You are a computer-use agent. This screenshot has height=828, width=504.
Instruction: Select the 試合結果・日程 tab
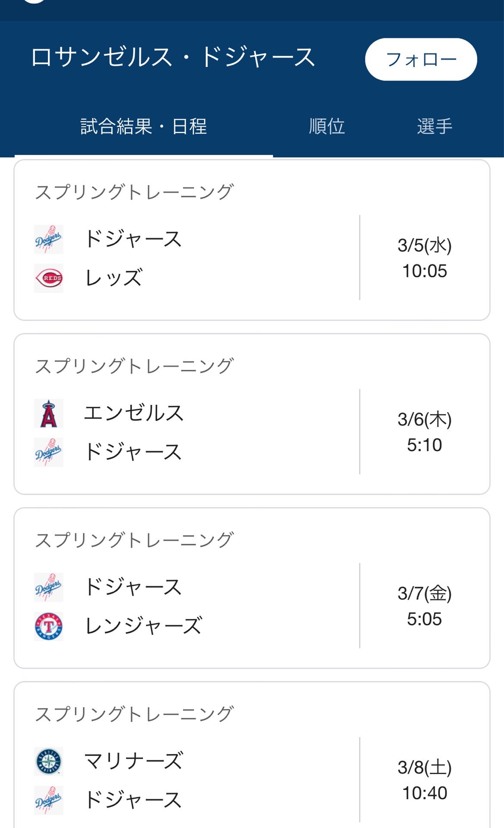point(144,126)
